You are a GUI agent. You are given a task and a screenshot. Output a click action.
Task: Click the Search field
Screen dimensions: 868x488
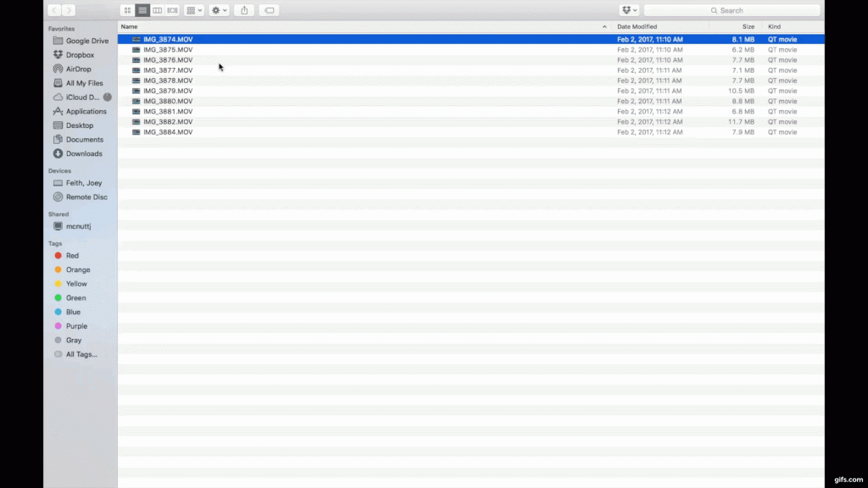732,10
